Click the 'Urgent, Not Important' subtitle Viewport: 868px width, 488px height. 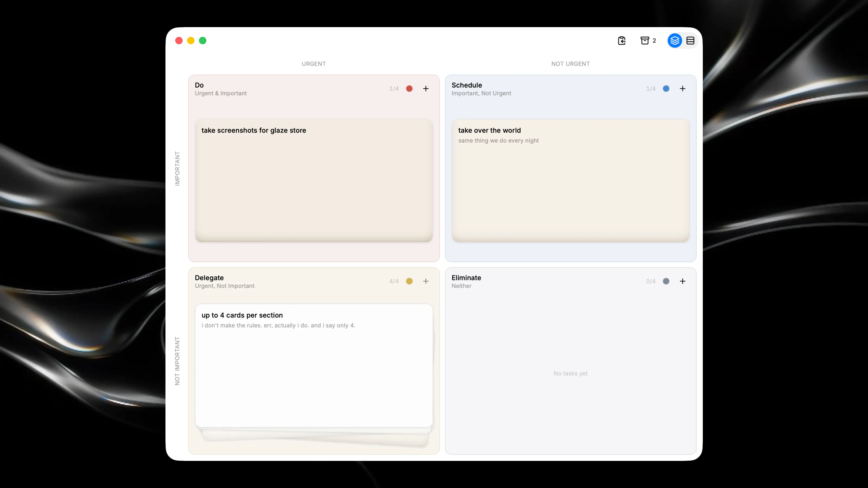[224, 286]
